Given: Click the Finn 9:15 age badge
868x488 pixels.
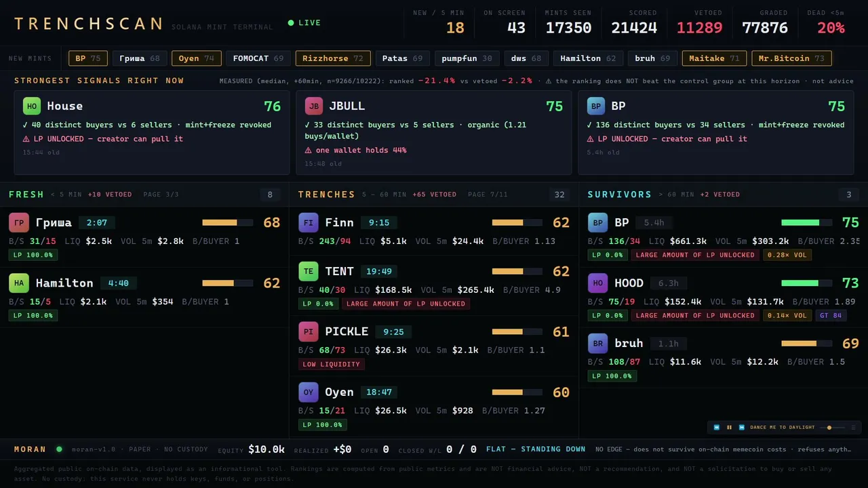Looking at the screenshot, I should [379, 222].
